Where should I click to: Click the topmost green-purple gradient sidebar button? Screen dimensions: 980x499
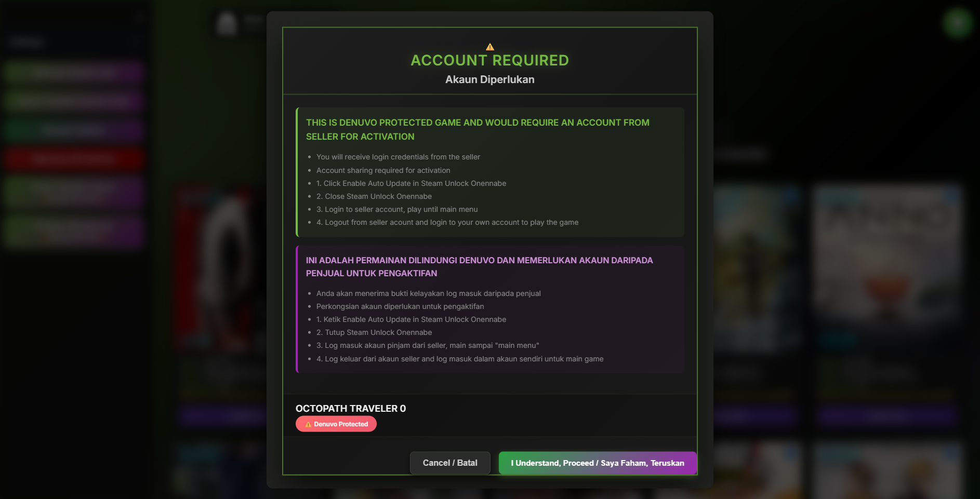(74, 72)
